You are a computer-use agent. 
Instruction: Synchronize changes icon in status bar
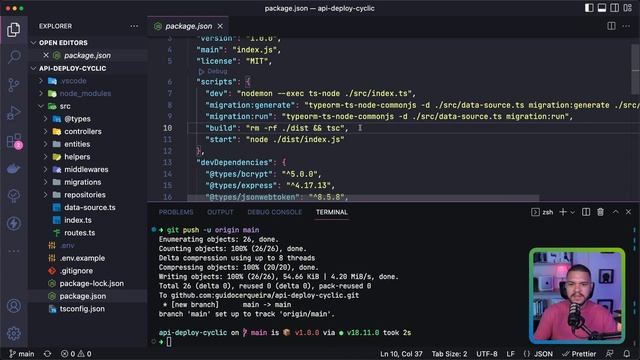coord(47,354)
